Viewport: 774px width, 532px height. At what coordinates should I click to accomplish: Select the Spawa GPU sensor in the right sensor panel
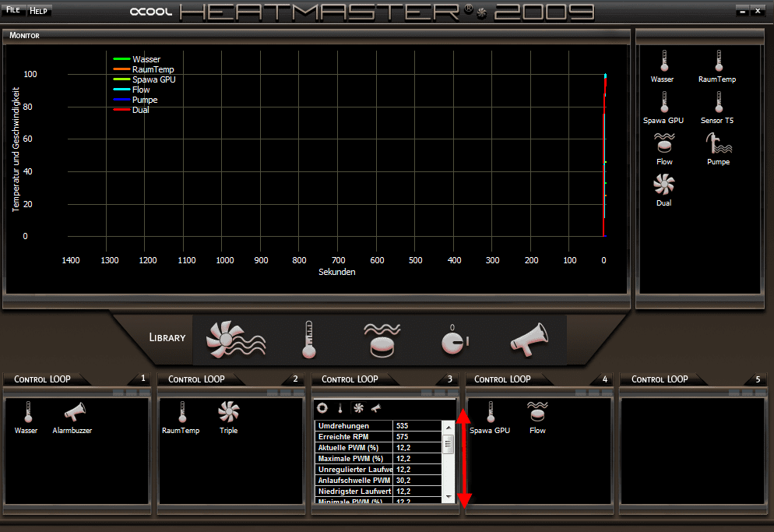pos(663,107)
